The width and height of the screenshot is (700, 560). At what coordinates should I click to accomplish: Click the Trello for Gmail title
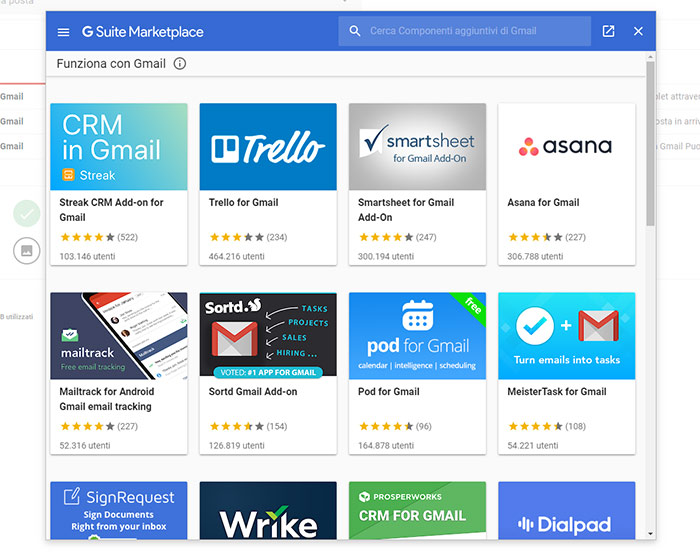click(x=244, y=202)
